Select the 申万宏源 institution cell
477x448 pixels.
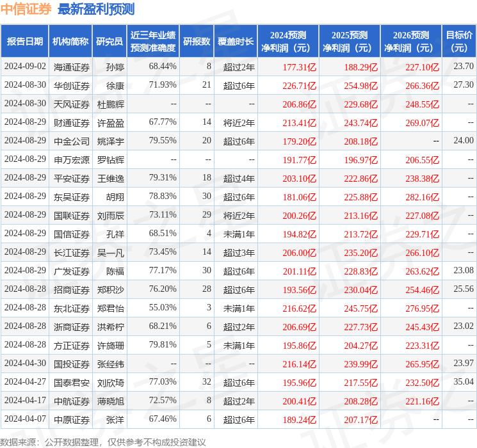(72, 159)
